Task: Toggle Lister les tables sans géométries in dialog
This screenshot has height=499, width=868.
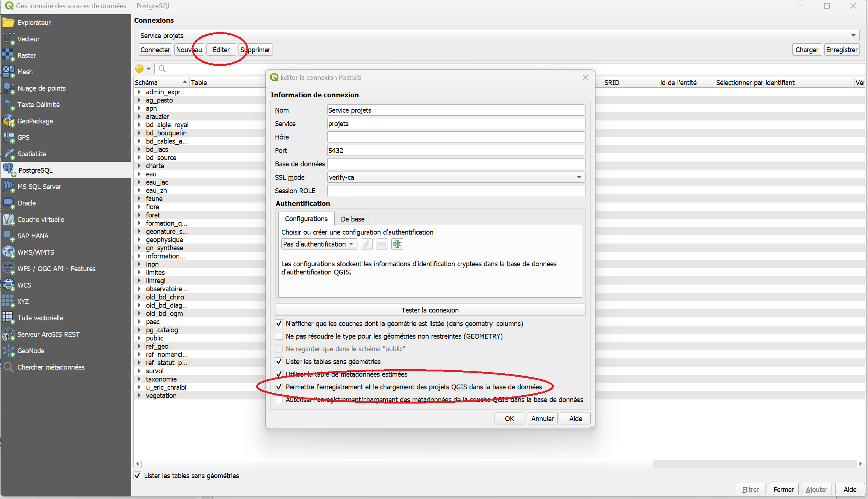Action: tap(279, 361)
